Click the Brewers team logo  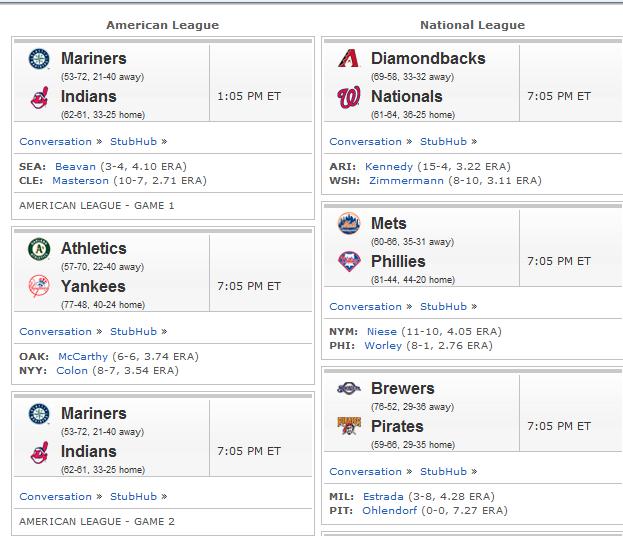click(348, 388)
